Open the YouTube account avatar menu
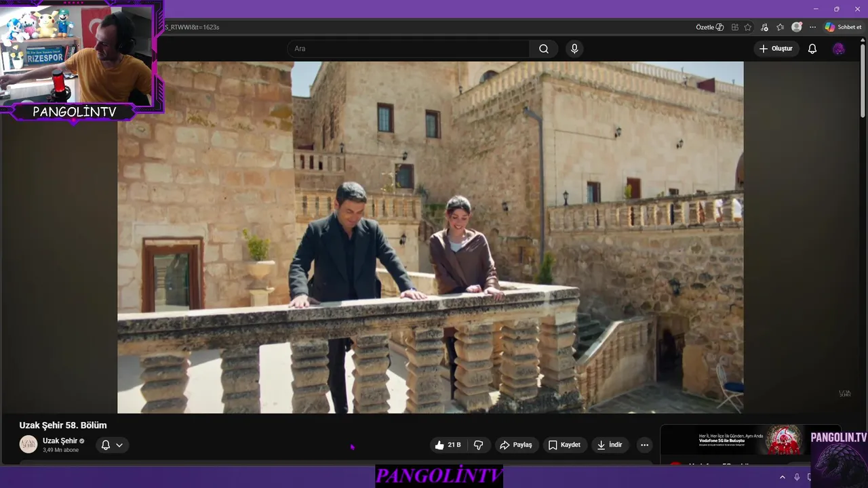Image resolution: width=868 pixels, height=488 pixels. 839,49
